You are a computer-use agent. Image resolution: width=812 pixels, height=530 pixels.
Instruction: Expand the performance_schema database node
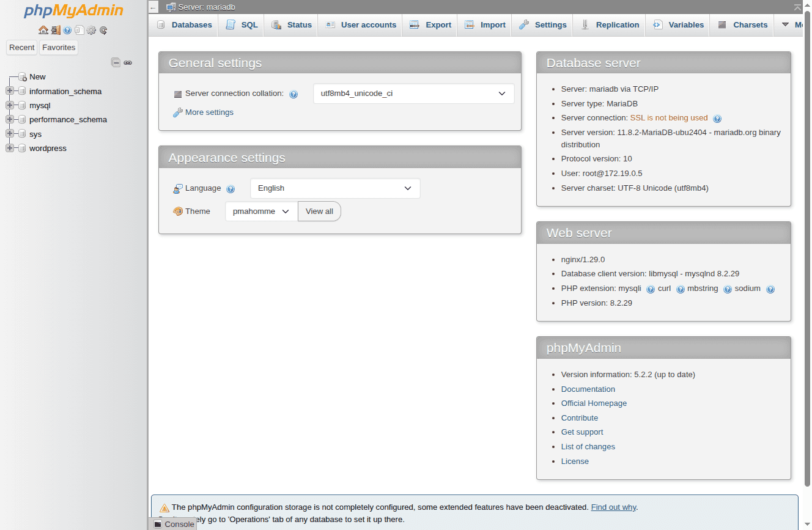point(9,120)
